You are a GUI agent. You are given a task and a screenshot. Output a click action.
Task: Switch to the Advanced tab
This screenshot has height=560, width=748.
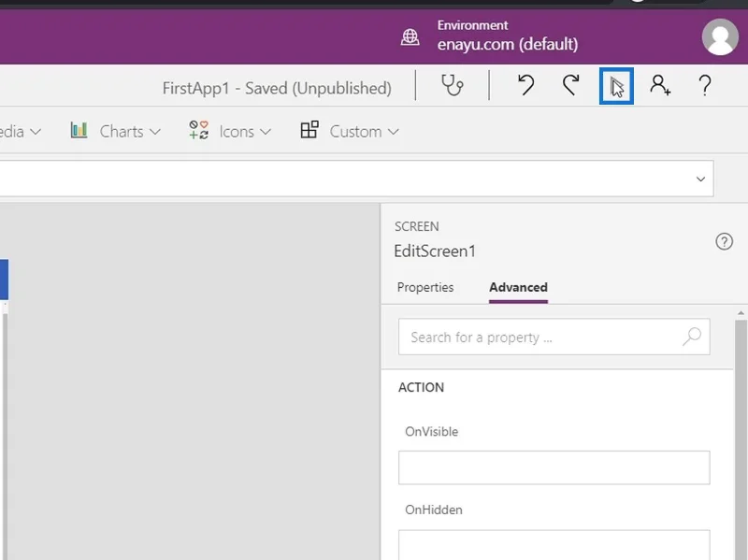518,288
